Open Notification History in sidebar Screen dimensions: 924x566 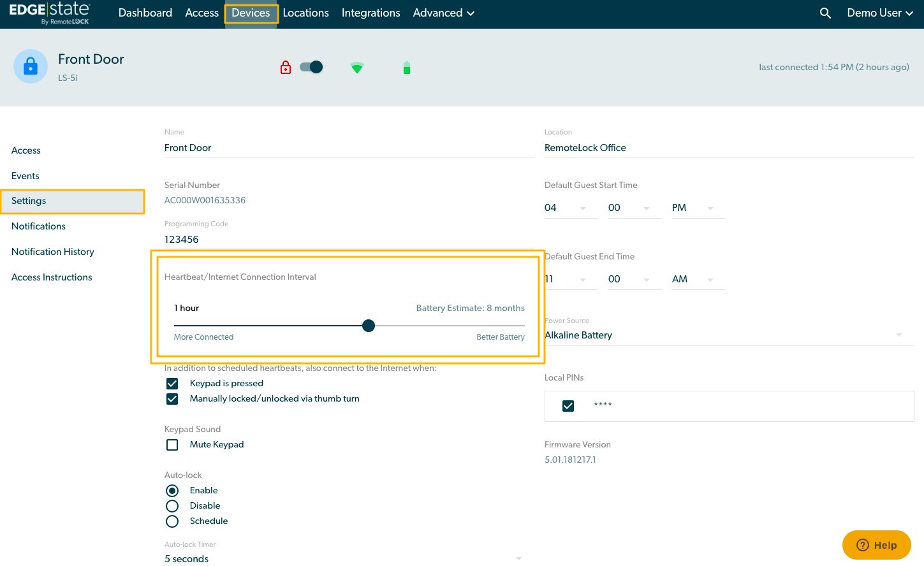[53, 252]
